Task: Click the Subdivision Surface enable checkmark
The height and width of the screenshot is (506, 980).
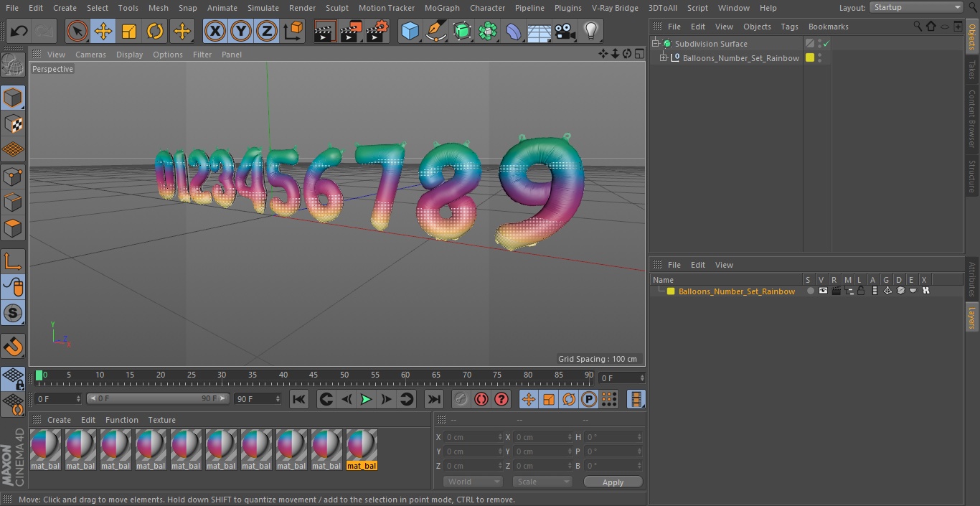Action: click(x=826, y=44)
